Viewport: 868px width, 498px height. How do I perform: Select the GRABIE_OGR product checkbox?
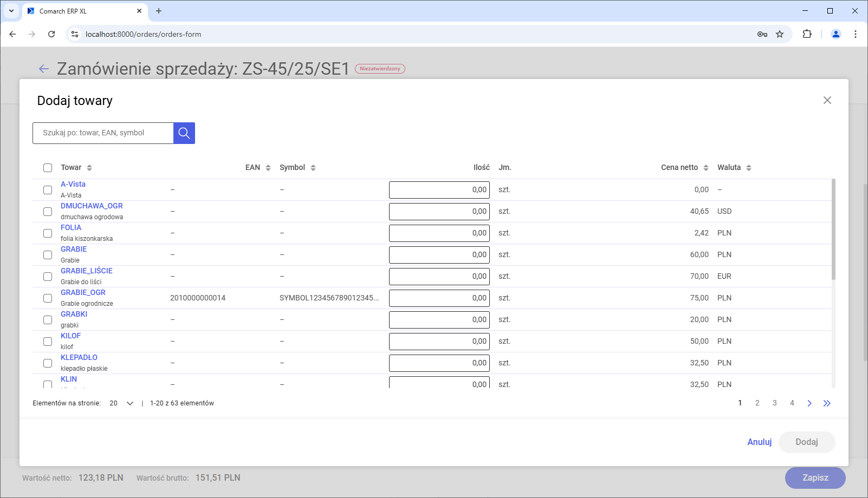point(48,298)
